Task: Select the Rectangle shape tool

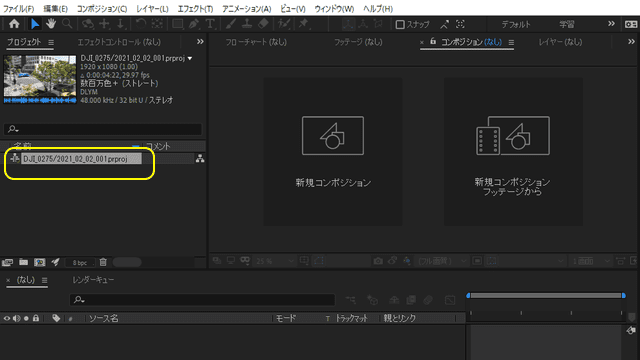Action: [x=178, y=24]
